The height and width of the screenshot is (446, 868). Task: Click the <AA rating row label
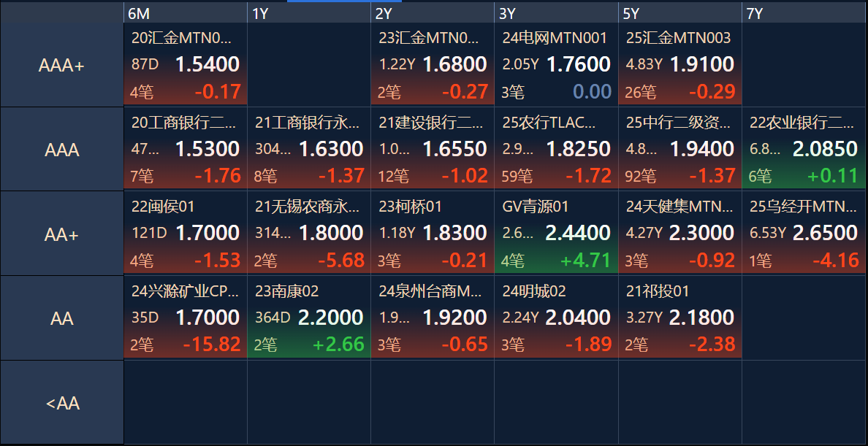tap(62, 403)
